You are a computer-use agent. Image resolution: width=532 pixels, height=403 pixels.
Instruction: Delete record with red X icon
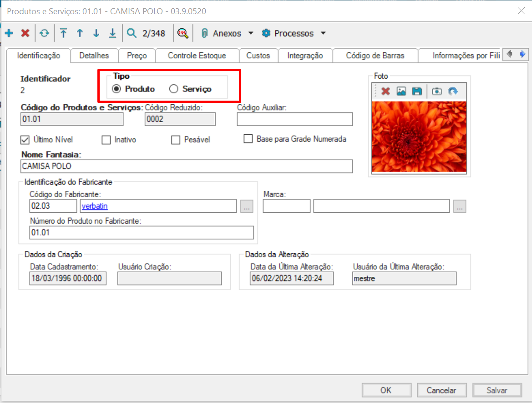[25, 33]
